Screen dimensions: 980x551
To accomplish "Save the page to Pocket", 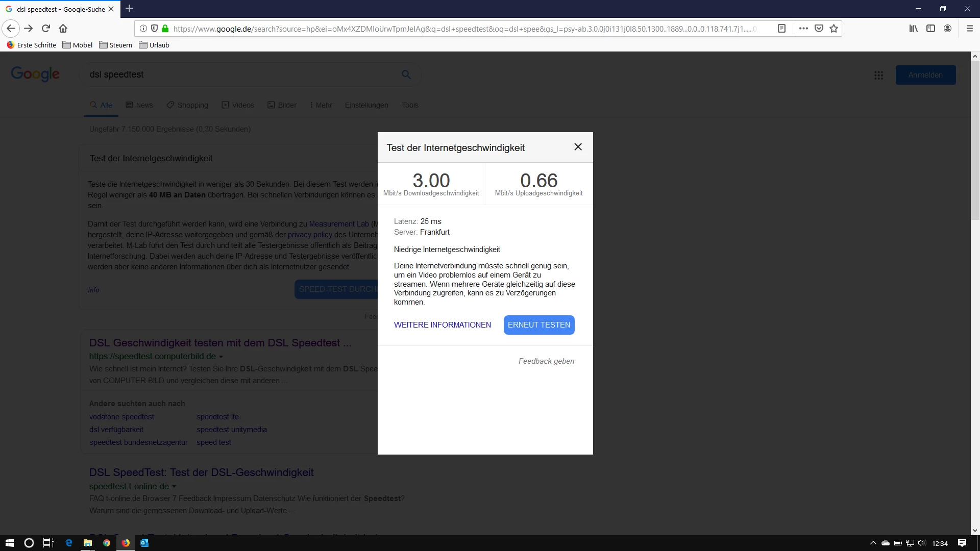I will (819, 29).
